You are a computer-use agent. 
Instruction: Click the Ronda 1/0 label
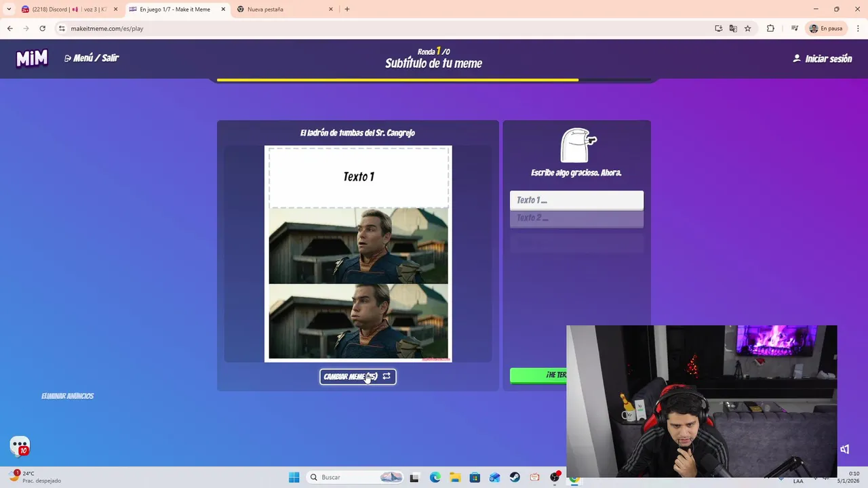(434, 52)
